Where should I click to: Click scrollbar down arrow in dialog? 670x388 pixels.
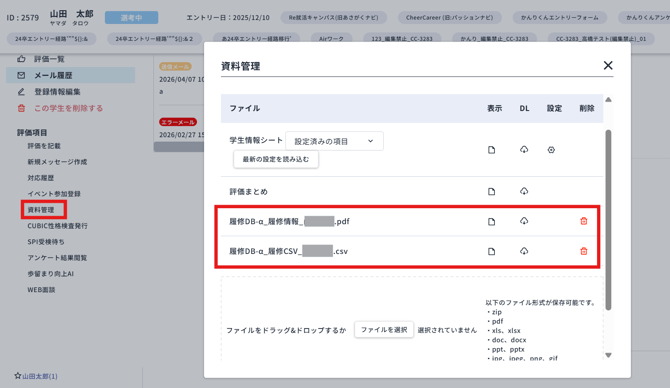(x=608, y=355)
